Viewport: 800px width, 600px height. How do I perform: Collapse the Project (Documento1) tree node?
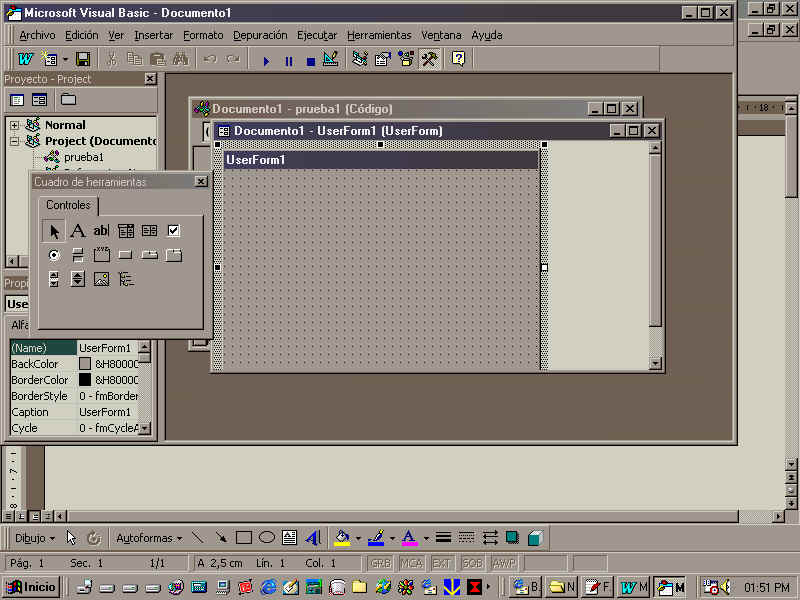coord(14,141)
